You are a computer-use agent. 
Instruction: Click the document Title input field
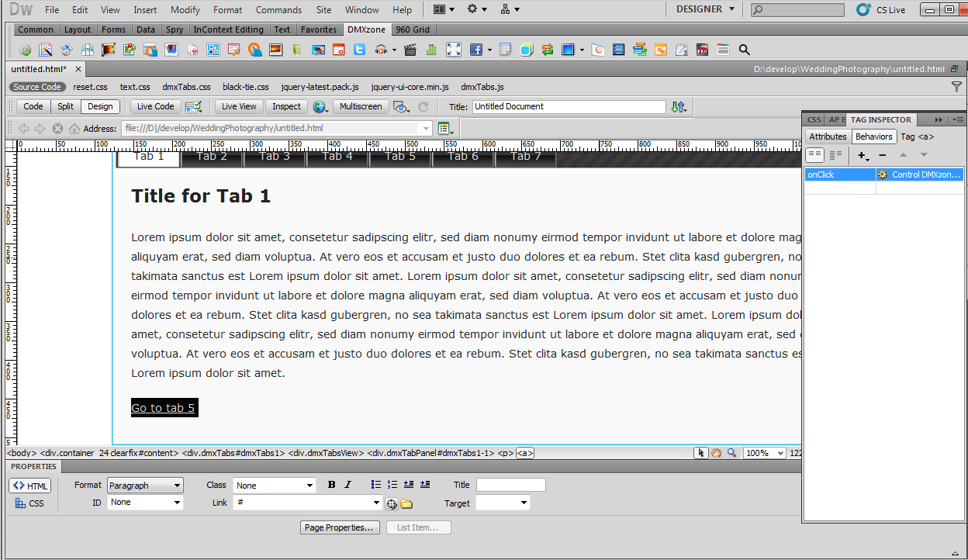click(569, 106)
